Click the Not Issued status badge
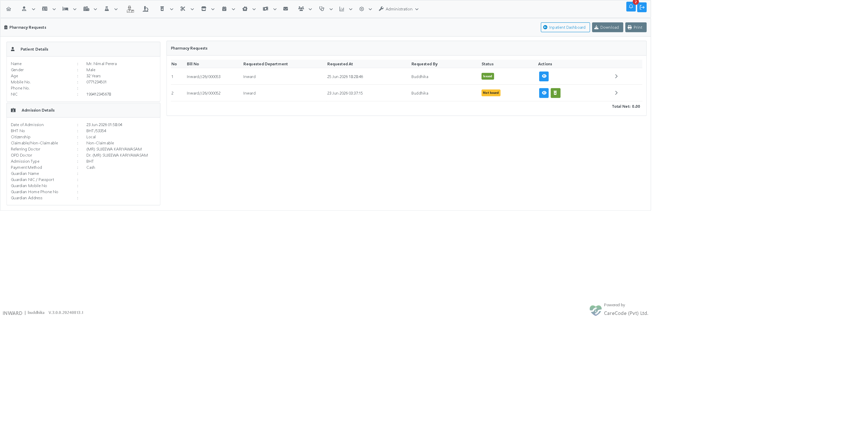 pos(491,93)
